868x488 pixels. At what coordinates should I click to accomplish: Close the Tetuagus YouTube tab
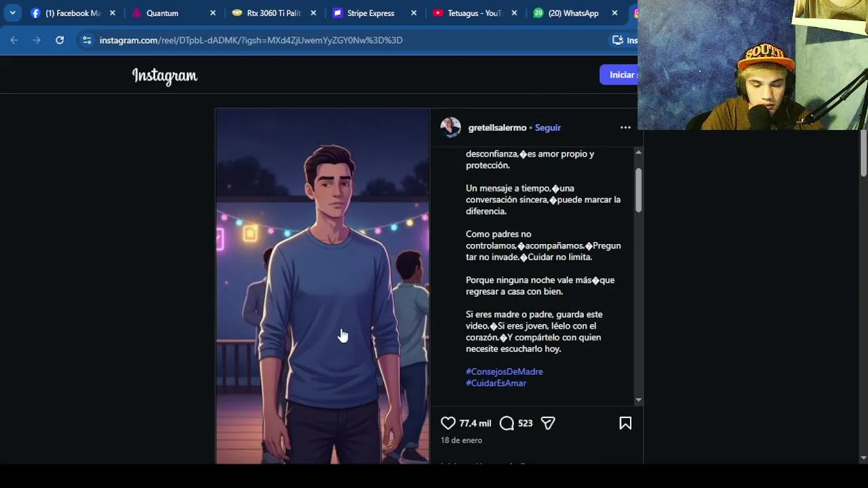coord(514,13)
